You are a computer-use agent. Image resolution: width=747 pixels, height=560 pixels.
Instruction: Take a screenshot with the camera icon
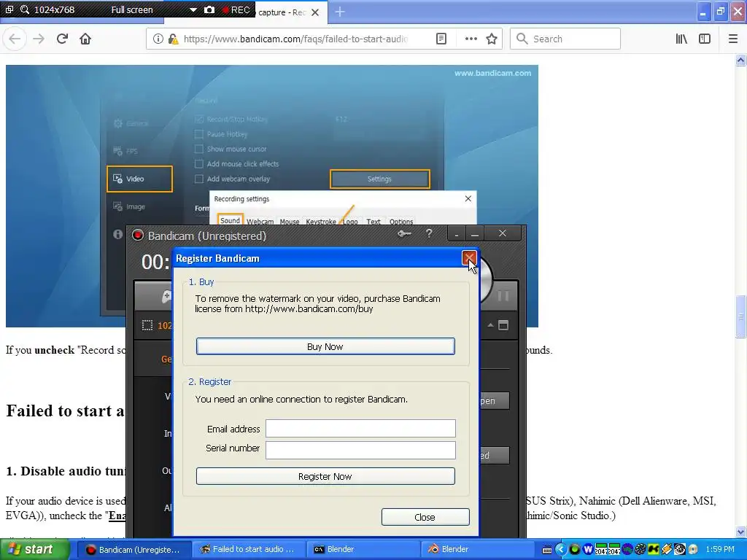click(209, 10)
